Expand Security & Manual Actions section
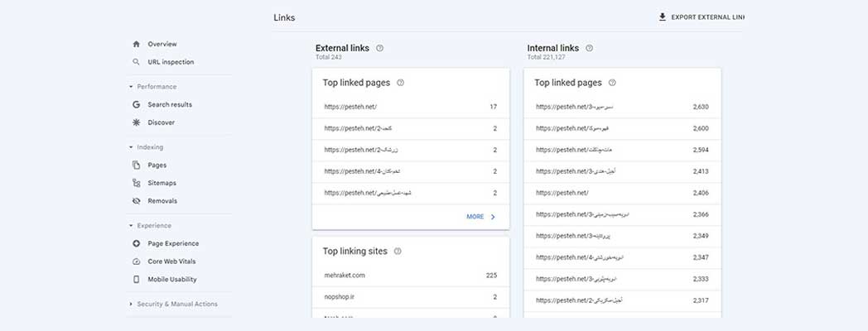The width and height of the screenshot is (868, 331). point(131,305)
